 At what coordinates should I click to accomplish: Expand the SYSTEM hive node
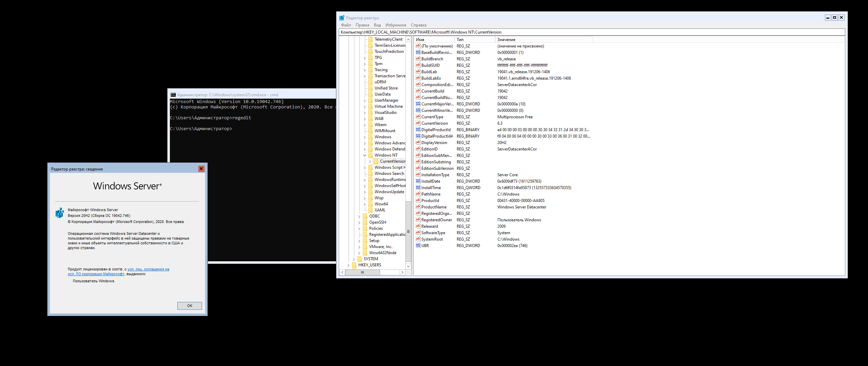pos(354,259)
